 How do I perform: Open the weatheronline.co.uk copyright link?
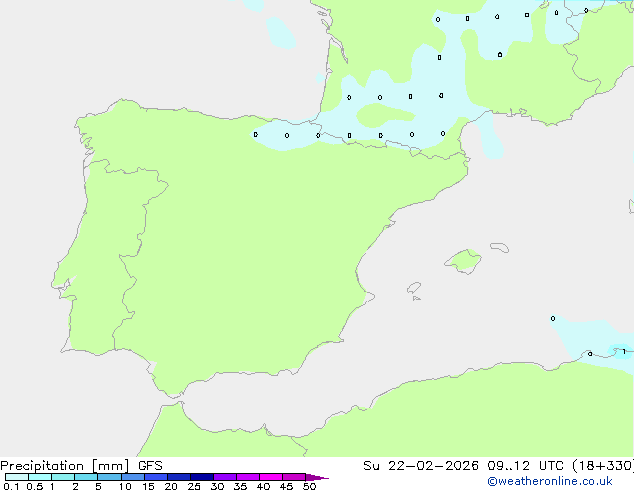tap(550, 482)
